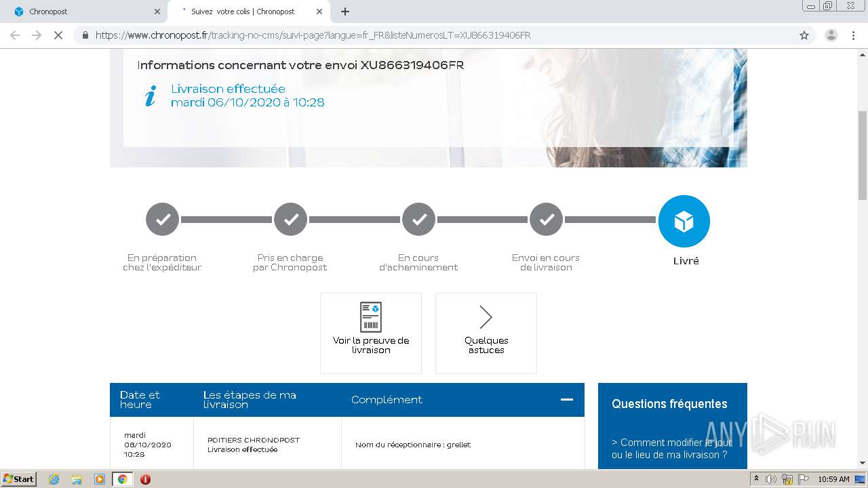The image size is (868, 488).
Task: Open Windows Explorer folder from taskbar
Action: [77, 479]
